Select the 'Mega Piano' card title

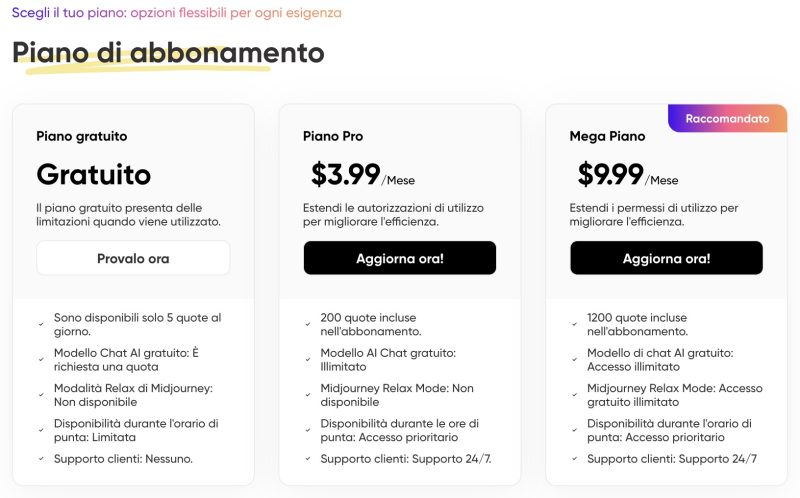point(607,136)
